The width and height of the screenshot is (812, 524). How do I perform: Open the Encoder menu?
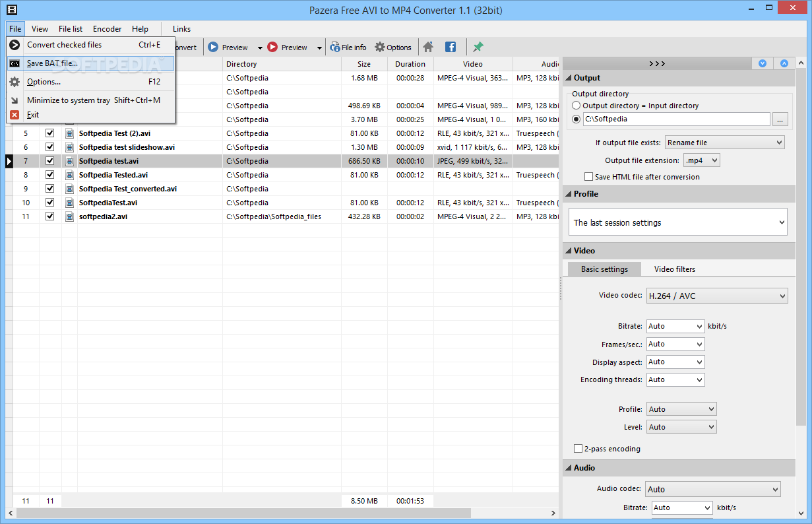(107, 29)
